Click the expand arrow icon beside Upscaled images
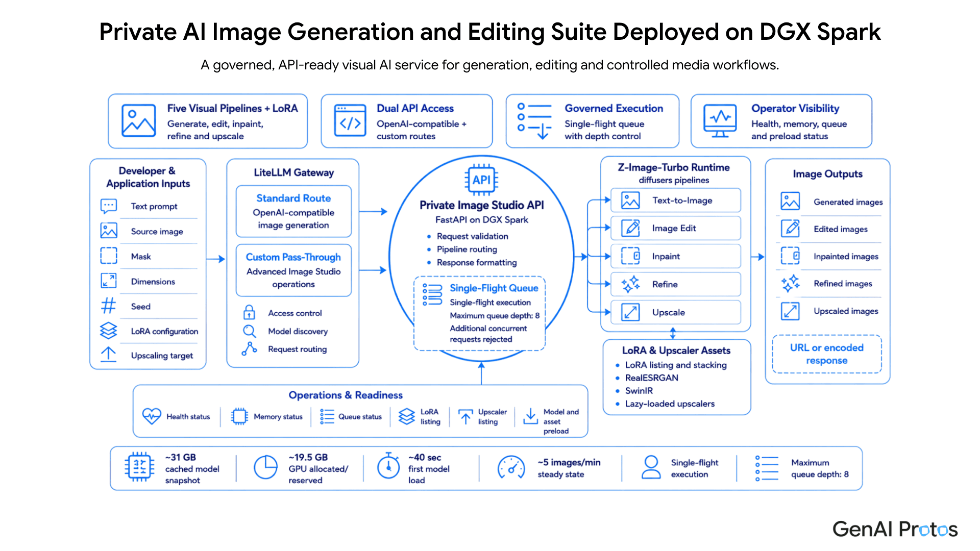This screenshot has width=980, height=551. (x=790, y=311)
